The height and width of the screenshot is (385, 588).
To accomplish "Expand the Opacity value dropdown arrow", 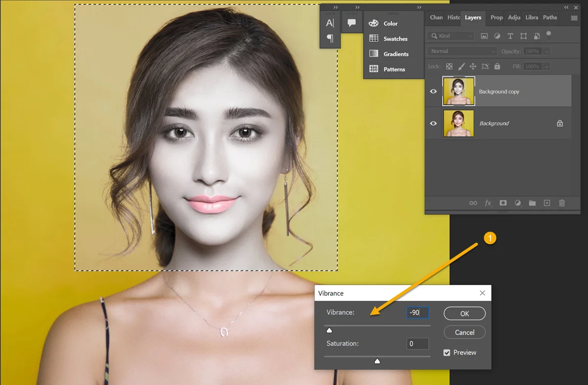I will (546, 51).
